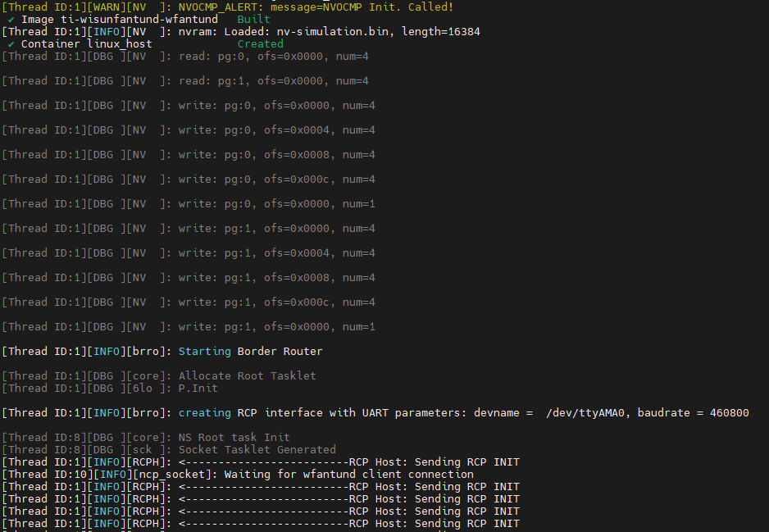Click the cyan 'Starting' word before Border Router

pyautogui.click(x=204, y=351)
